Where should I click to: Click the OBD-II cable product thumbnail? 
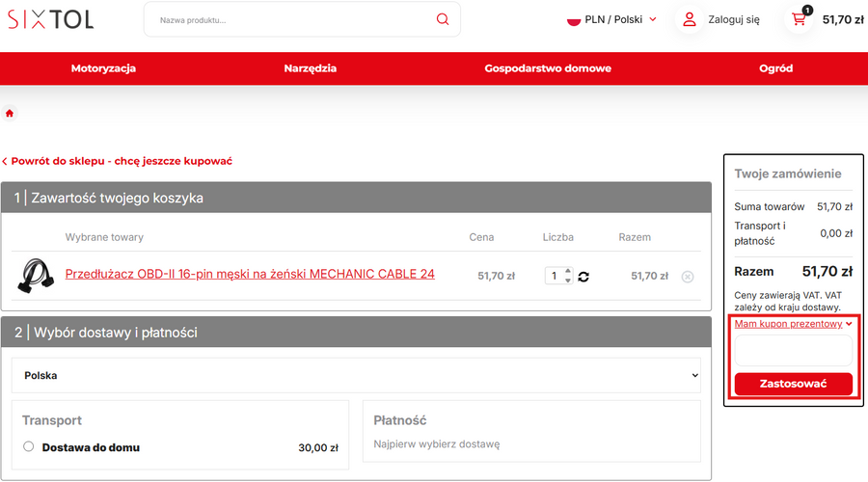(36, 276)
